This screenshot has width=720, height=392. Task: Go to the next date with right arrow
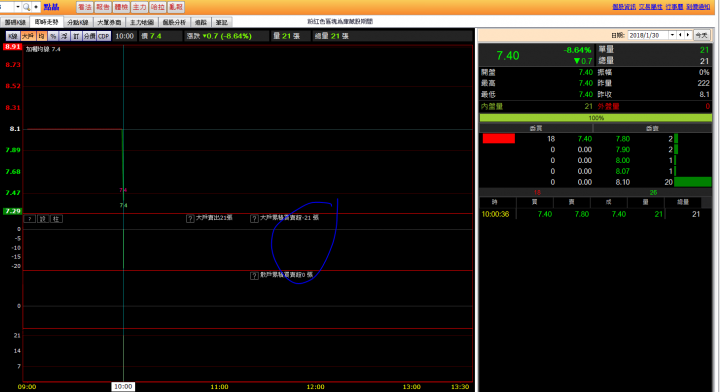click(x=688, y=35)
